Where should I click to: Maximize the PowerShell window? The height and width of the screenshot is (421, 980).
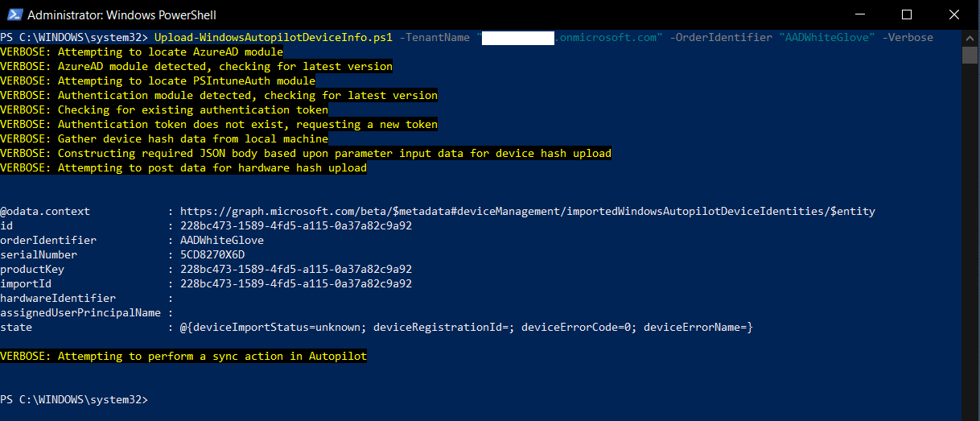907,14
